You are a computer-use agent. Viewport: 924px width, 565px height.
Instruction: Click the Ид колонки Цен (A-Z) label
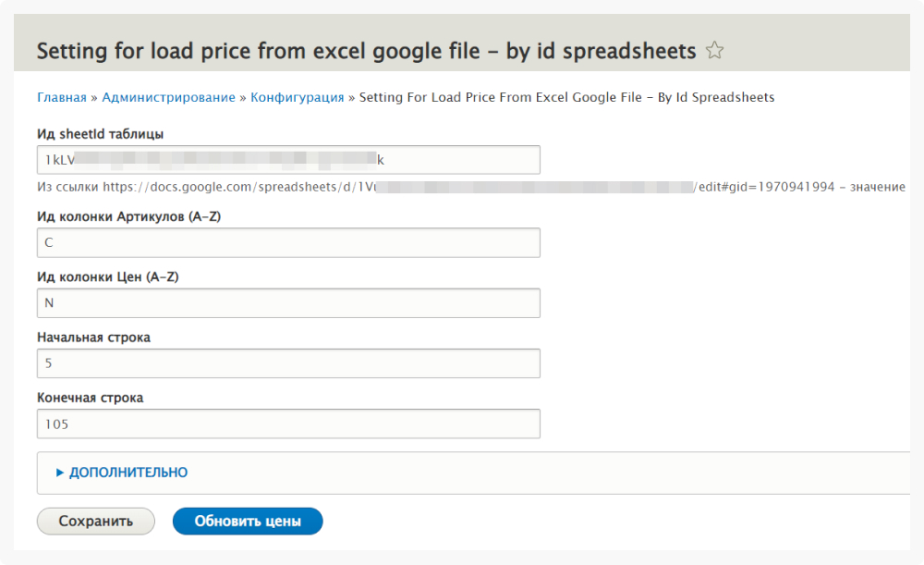[x=107, y=277]
